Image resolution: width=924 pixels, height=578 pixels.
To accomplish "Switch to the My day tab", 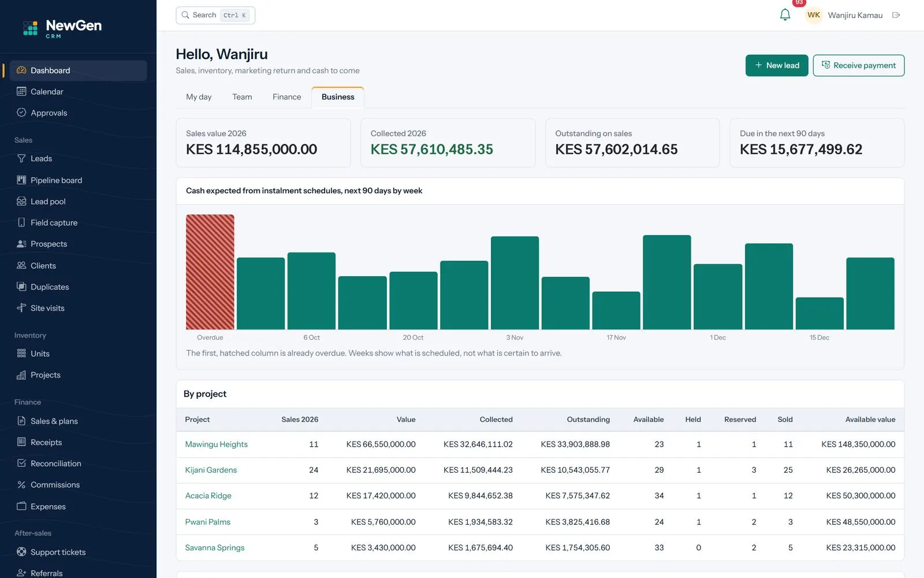I will (x=199, y=97).
